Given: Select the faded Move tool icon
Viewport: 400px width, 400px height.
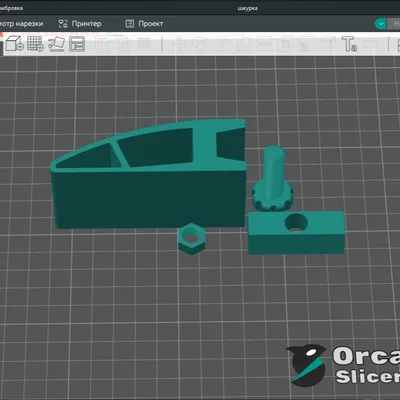Looking at the screenshot, I should tap(180, 44).
